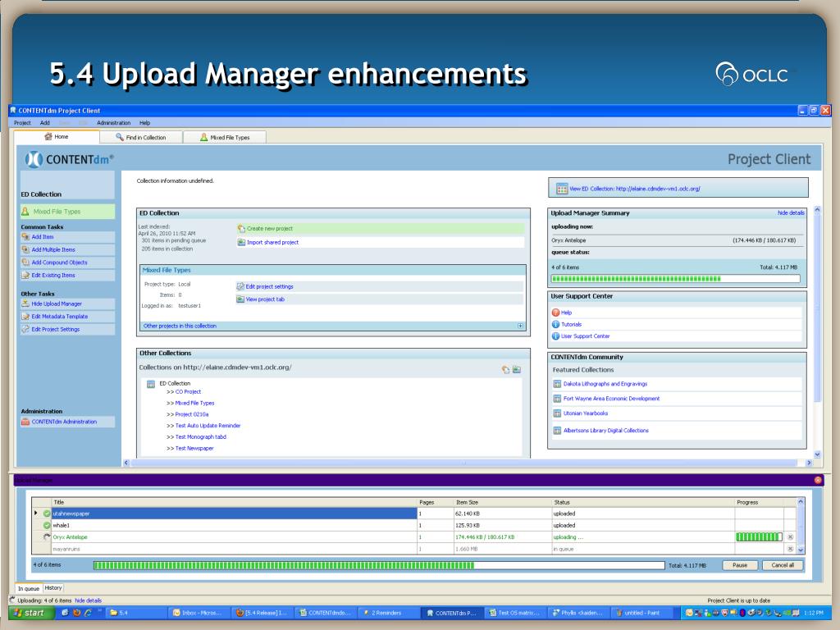
Task: Click the red Help icon
Action: (555, 313)
